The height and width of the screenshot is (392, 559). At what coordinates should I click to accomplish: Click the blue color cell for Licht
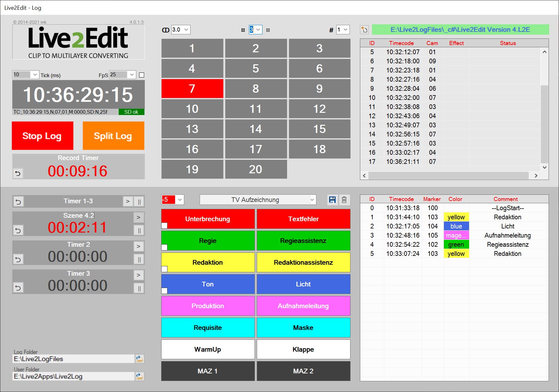coord(456,226)
